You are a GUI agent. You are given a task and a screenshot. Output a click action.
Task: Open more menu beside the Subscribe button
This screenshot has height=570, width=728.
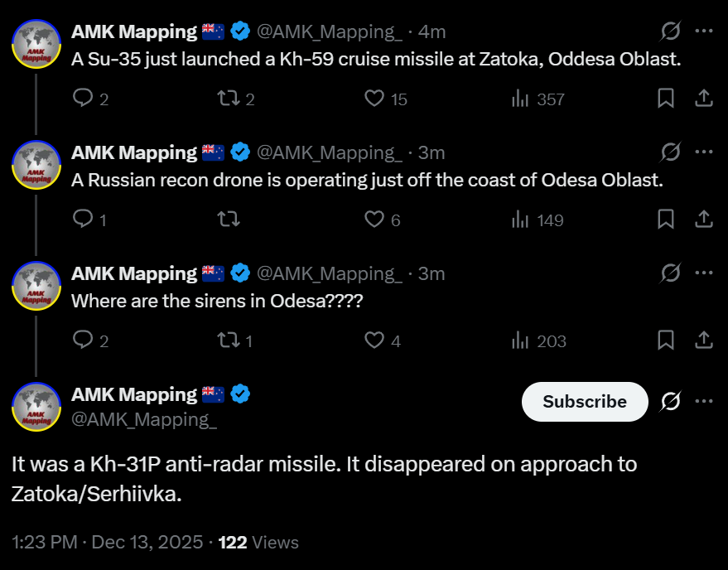click(x=703, y=401)
